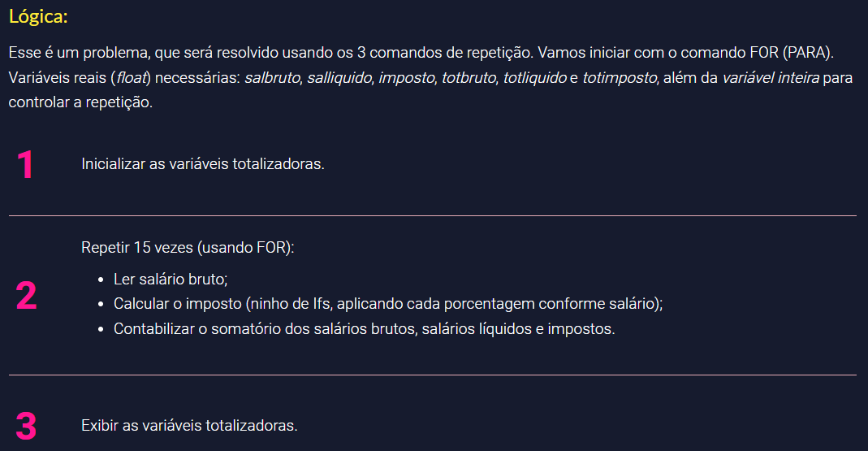The height and width of the screenshot is (451, 868).
Task: Click the yellow "Lógica:" heading
Action: [x=38, y=16]
